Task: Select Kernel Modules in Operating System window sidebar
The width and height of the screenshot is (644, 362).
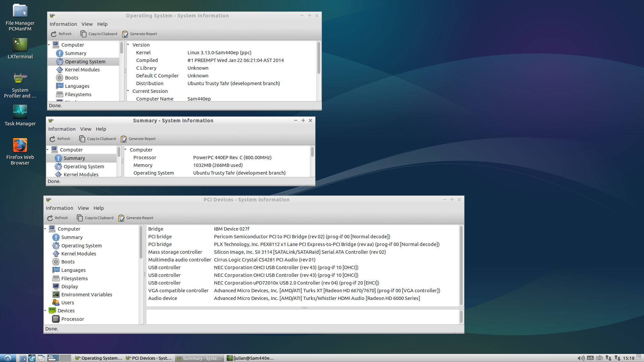Action: (x=82, y=70)
